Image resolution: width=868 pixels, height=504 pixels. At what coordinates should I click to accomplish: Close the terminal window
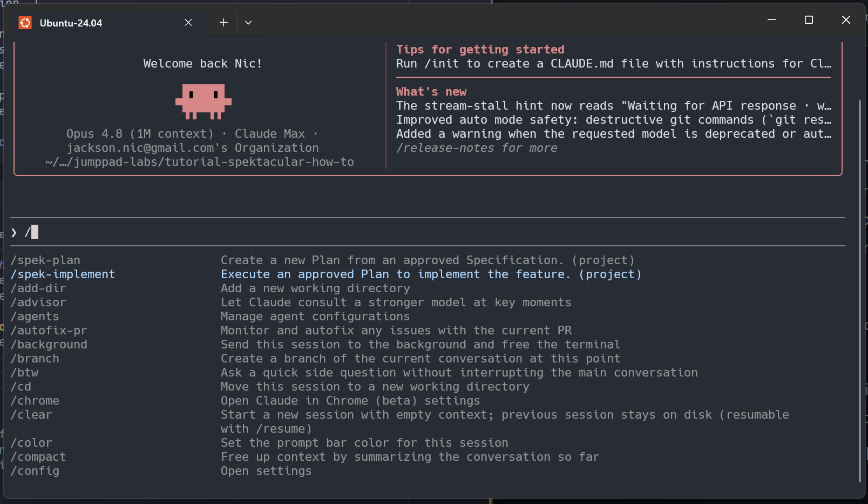846,20
